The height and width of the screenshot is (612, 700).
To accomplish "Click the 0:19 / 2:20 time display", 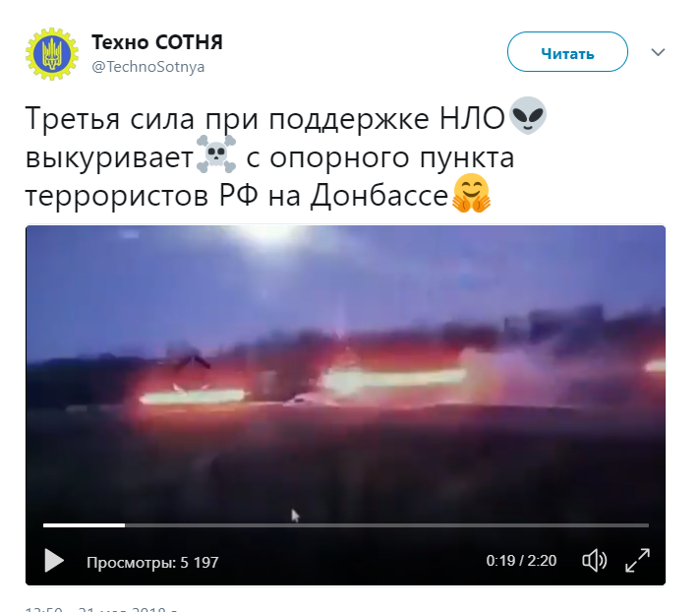I will (x=521, y=561).
